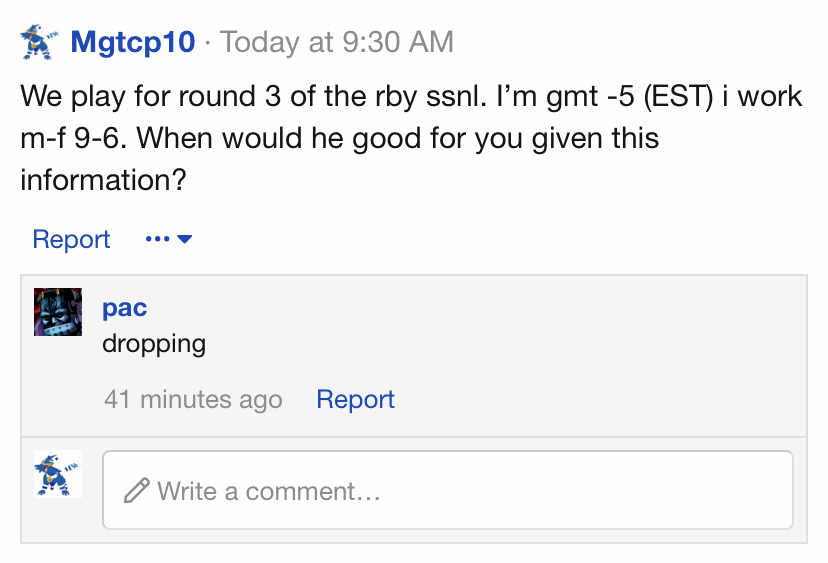The image size is (828, 563).
Task: Open pac's avatar in the comment
Action: pyautogui.click(x=58, y=312)
